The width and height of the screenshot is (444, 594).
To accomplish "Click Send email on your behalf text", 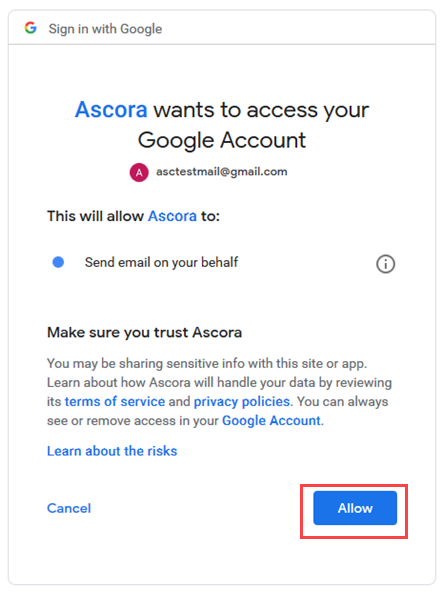I will (161, 262).
